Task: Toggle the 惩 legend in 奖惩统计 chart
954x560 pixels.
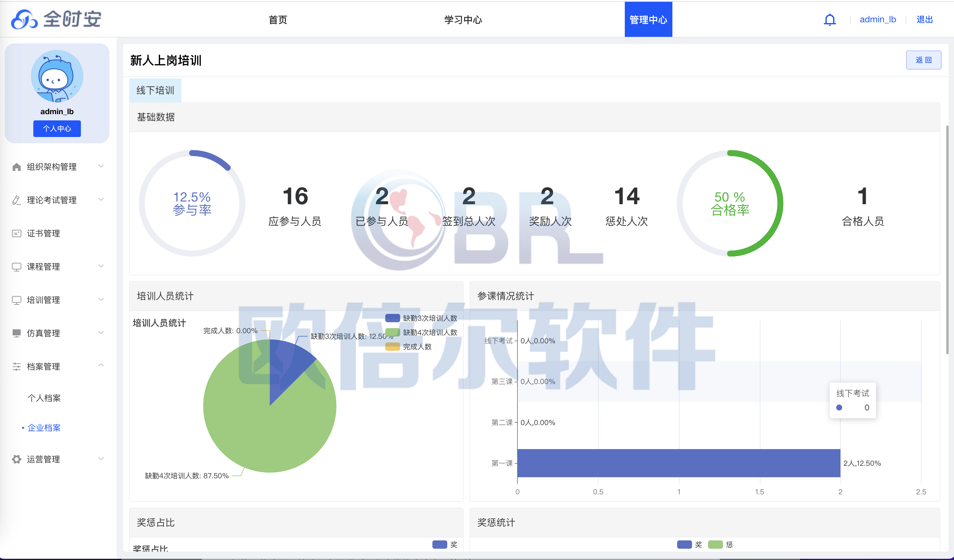Action: [x=721, y=545]
